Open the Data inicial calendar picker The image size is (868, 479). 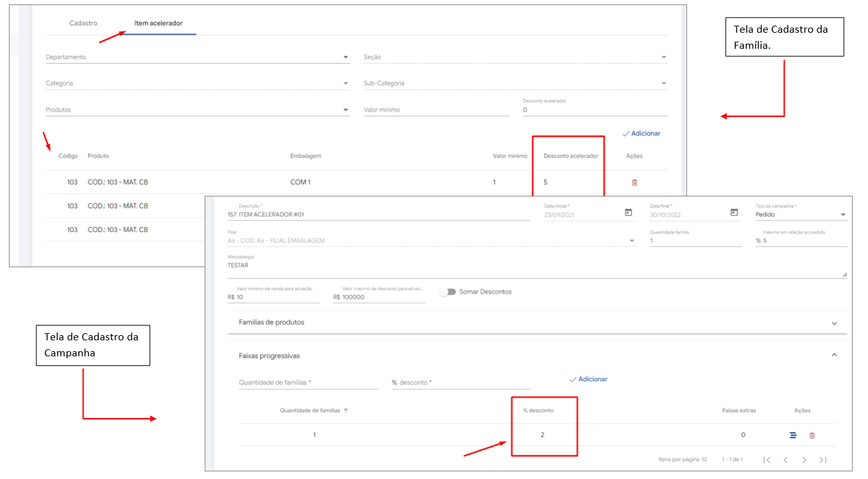pos(628,213)
